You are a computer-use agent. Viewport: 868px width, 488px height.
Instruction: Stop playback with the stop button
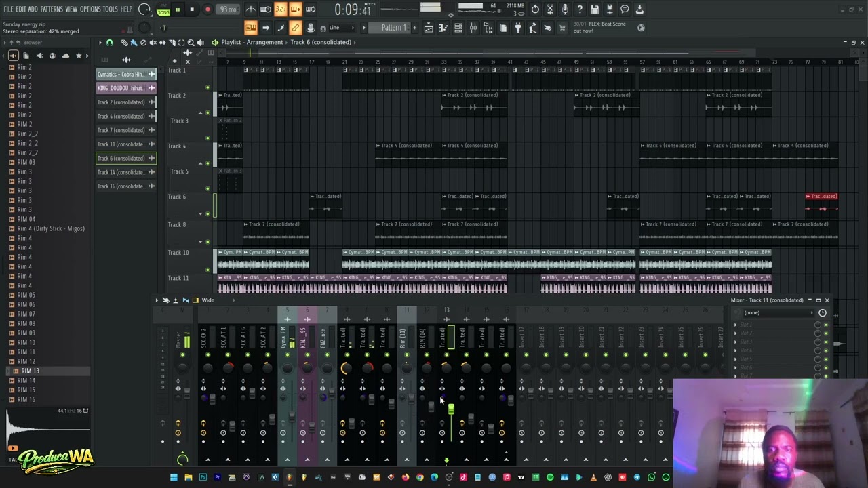click(x=192, y=9)
